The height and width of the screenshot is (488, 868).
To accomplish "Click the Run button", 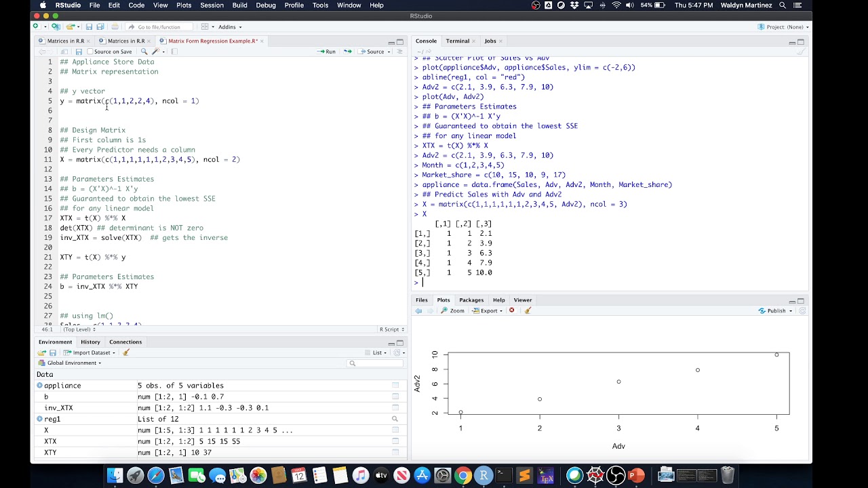I will click(326, 52).
